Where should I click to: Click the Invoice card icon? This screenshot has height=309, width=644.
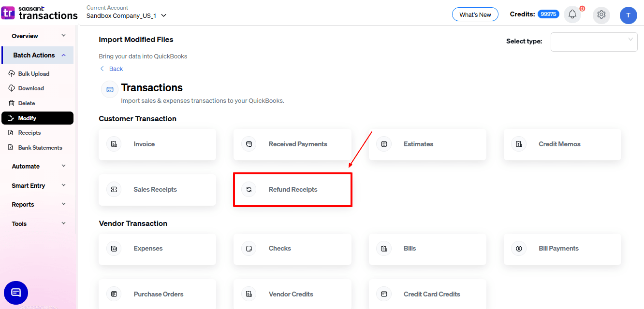pos(114,144)
